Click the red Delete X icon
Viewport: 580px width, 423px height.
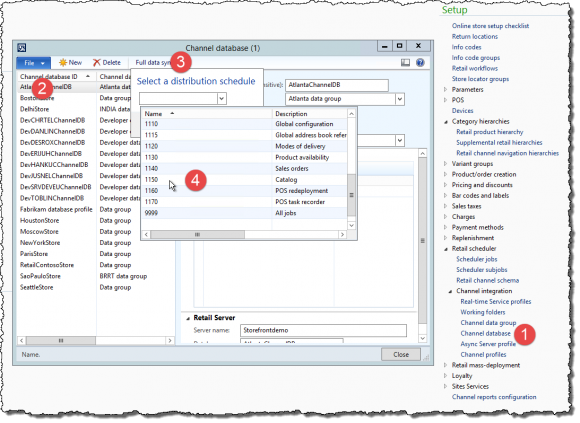[x=97, y=63]
